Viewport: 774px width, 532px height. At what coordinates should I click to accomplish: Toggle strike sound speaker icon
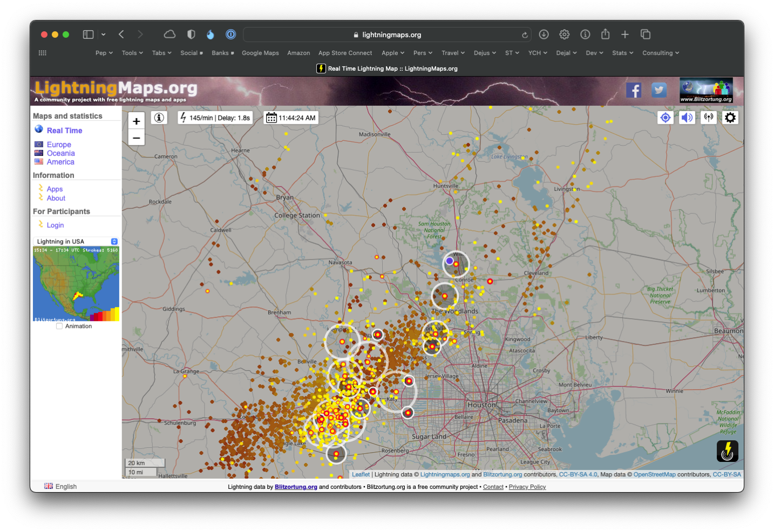pyautogui.click(x=687, y=118)
